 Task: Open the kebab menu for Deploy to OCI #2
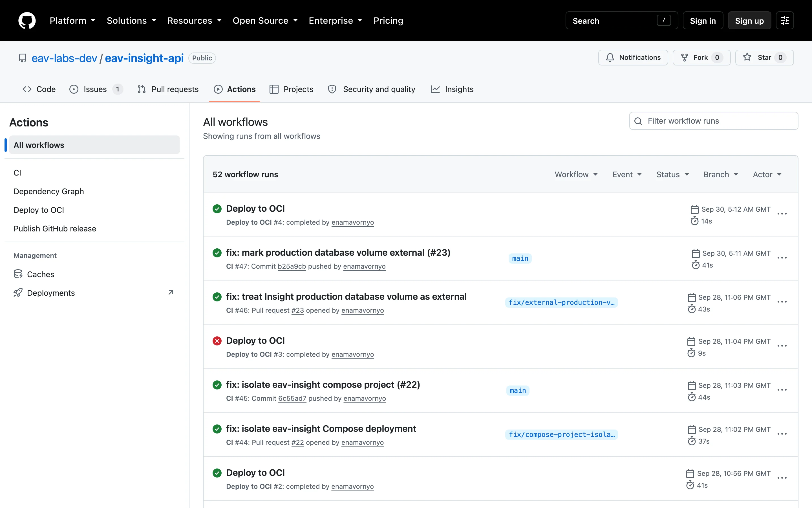click(782, 478)
